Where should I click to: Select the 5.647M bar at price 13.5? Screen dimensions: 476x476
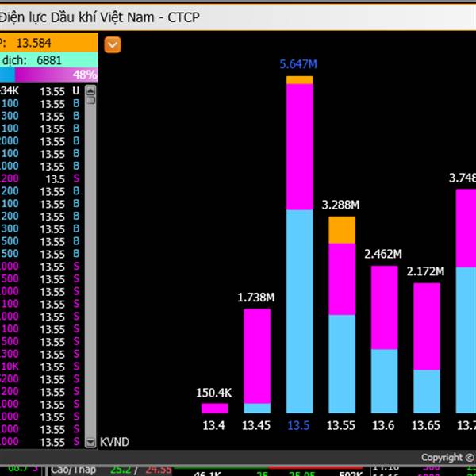click(x=299, y=244)
